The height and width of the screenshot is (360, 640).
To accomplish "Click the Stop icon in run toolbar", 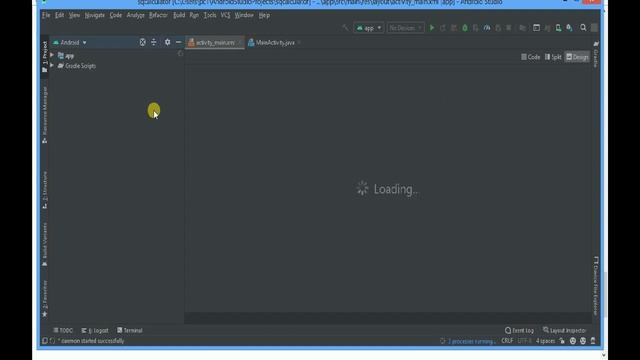I will (509, 28).
